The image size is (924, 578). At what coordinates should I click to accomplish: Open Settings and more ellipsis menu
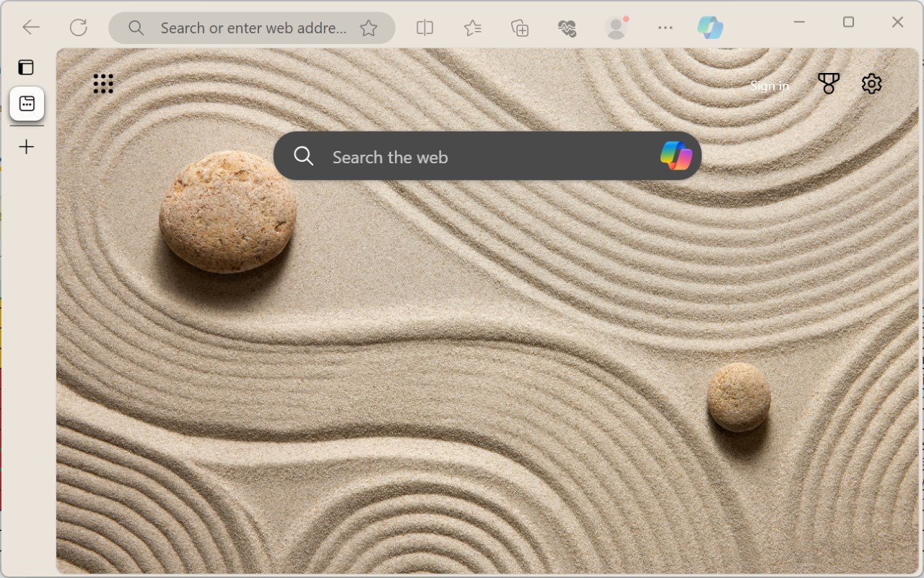[x=666, y=27]
